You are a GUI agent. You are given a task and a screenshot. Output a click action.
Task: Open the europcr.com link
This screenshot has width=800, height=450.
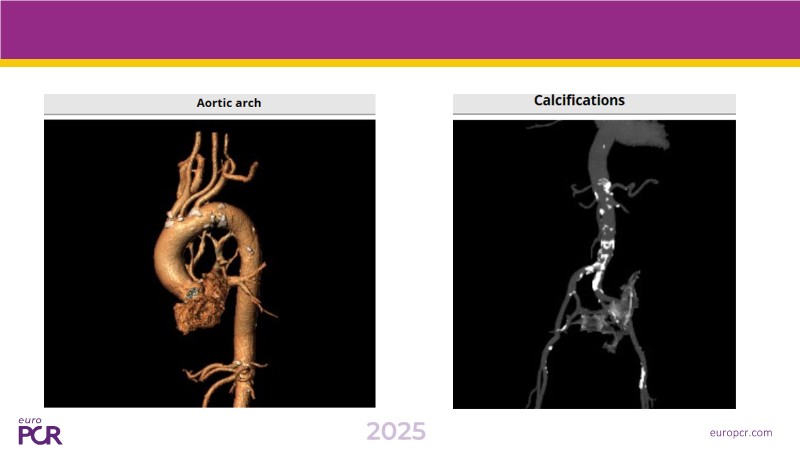click(740, 432)
